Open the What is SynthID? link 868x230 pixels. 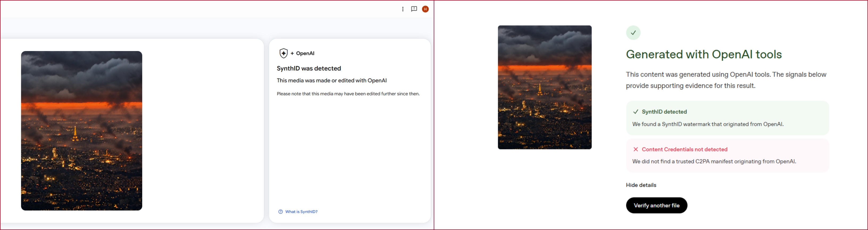[301, 211]
